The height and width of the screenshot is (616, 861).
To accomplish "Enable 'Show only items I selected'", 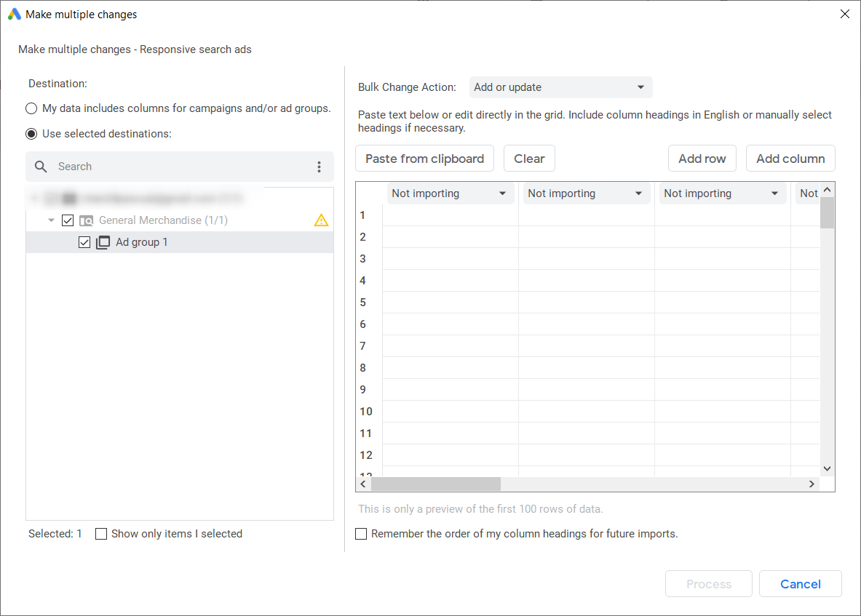I will 101,534.
